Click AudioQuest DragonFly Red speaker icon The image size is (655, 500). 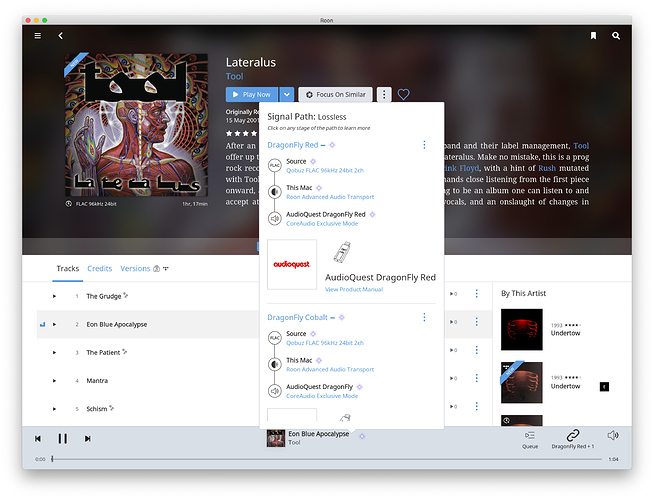pos(274,218)
